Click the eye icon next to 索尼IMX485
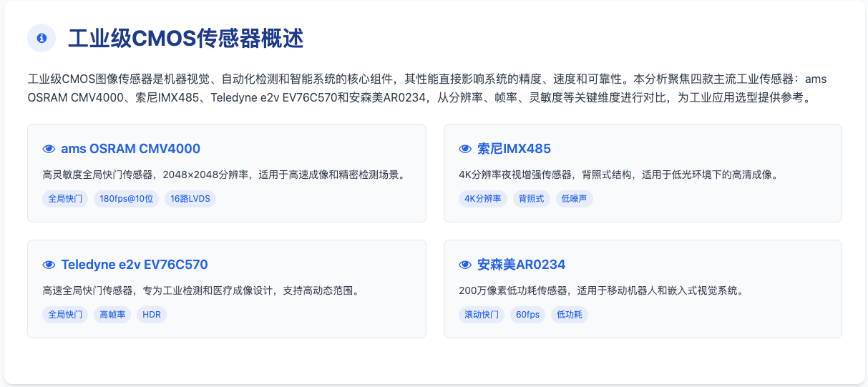This screenshot has height=387, width=868. (464, 149)
